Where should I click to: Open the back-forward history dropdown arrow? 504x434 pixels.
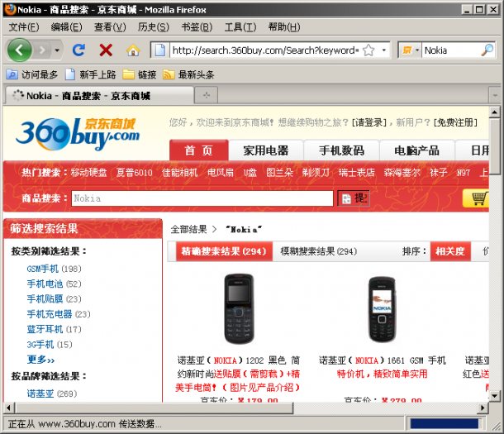point(57,50)
